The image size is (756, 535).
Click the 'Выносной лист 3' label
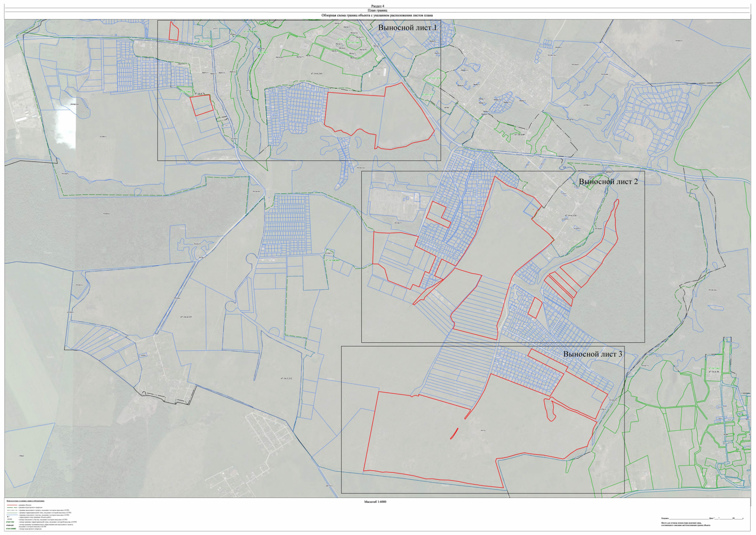(593, 354)
